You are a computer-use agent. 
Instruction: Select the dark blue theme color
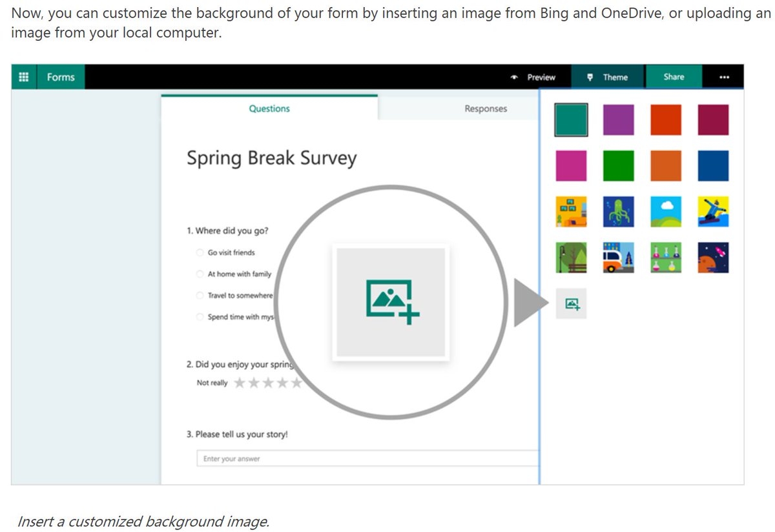tap(713, 166)
